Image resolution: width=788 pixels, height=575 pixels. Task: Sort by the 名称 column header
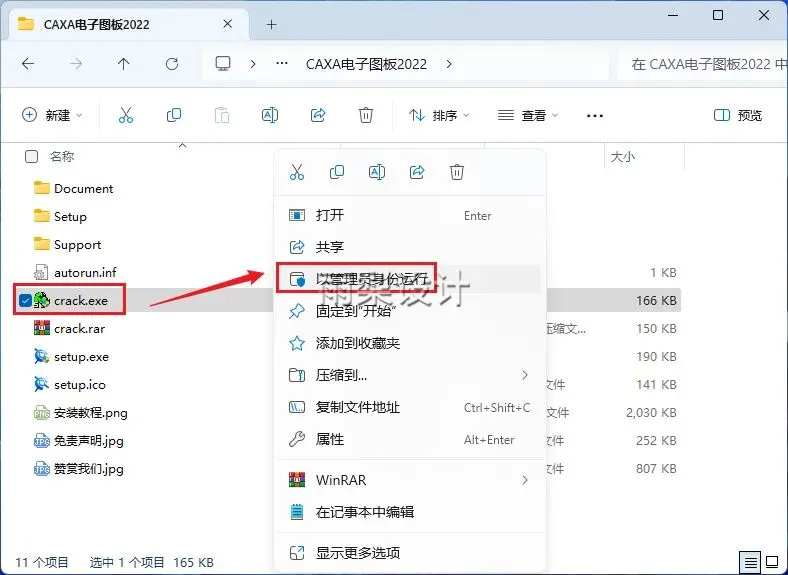(x=62, y=157)
